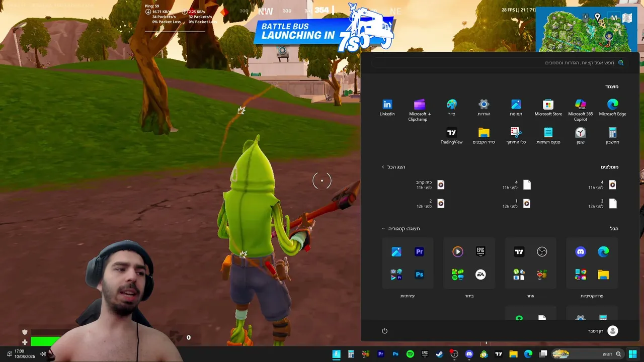Image resolution: width=644 pixels, height=362 pixels.
Task: Open Task View on the taskbar
Action: coord(543,354)
